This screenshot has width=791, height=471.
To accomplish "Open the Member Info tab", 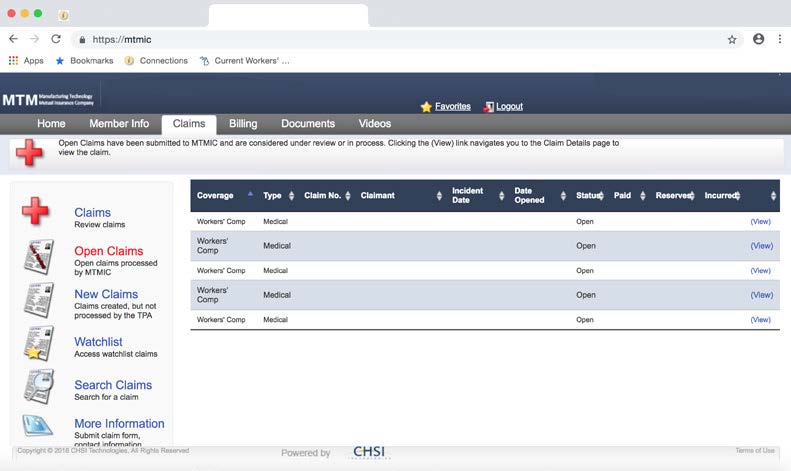I will pyautogui.click(x=119, y=124).
